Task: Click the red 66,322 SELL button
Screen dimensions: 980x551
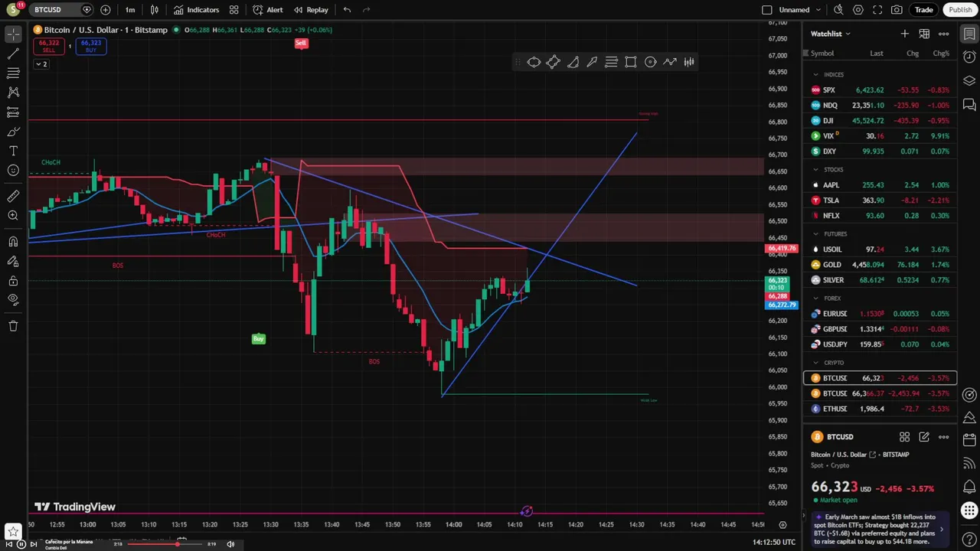Action: click(49, 46)
